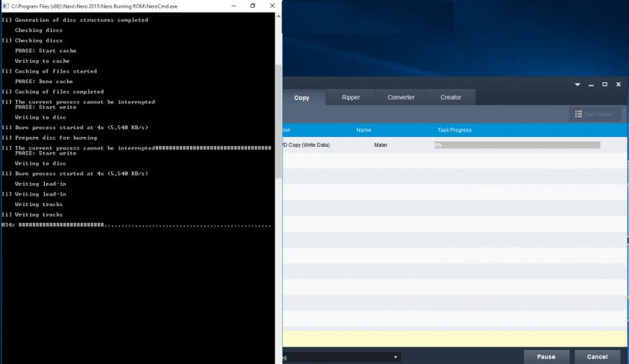Image resolution: width=629 pixels, height=364 pixels.
Task: Click the NeroCmd console window icon
Action: (x=6, y=6)
